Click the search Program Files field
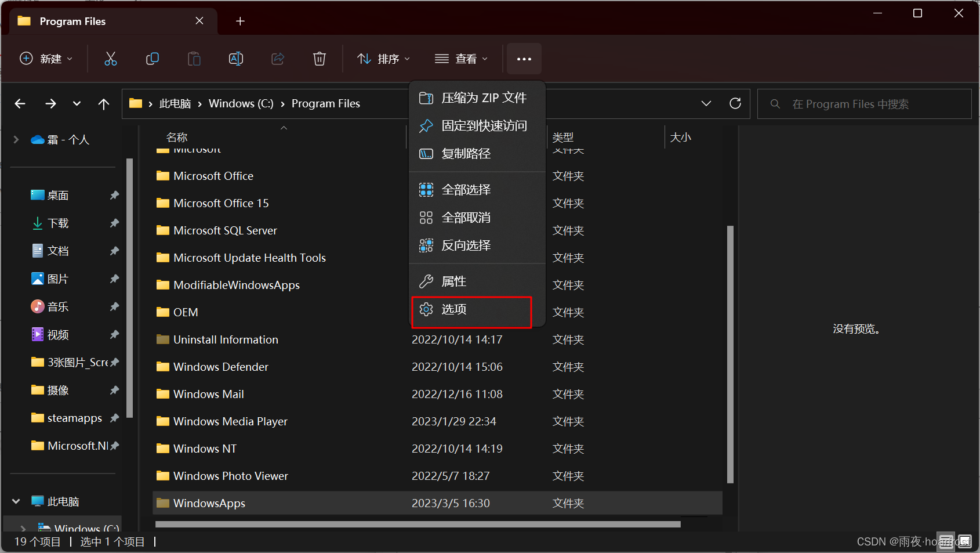Viewport: 980px width, 553px height. (x=864, y=104)
